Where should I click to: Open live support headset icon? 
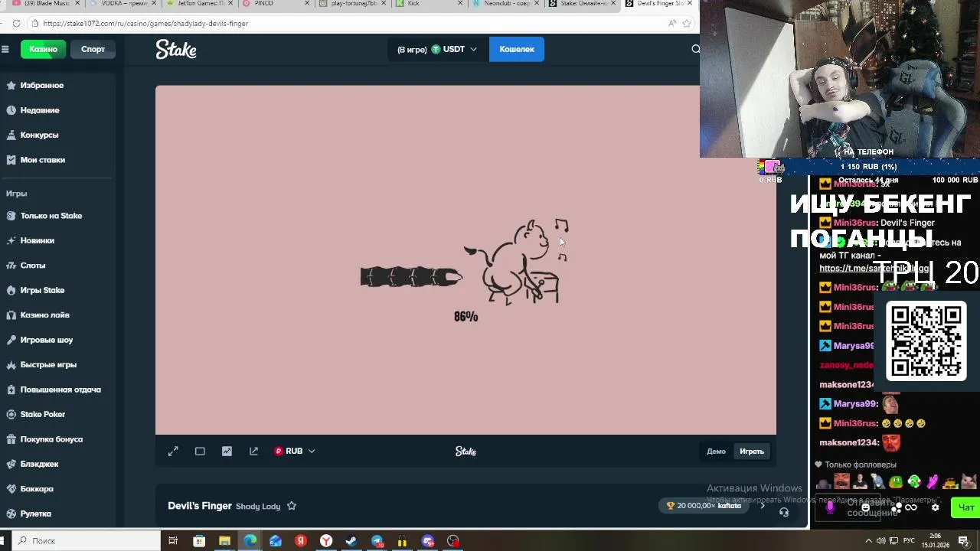point(783,512)
